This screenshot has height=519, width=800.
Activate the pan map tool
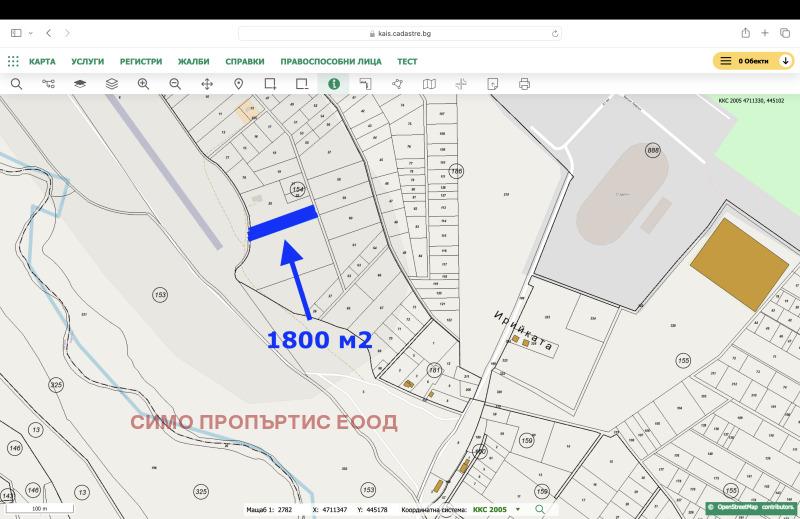[206, 84]
